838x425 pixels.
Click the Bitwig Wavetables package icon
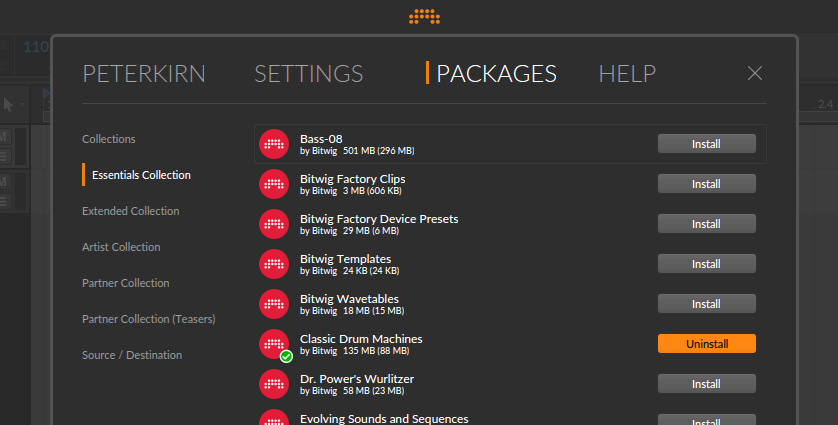pos(274,304)
